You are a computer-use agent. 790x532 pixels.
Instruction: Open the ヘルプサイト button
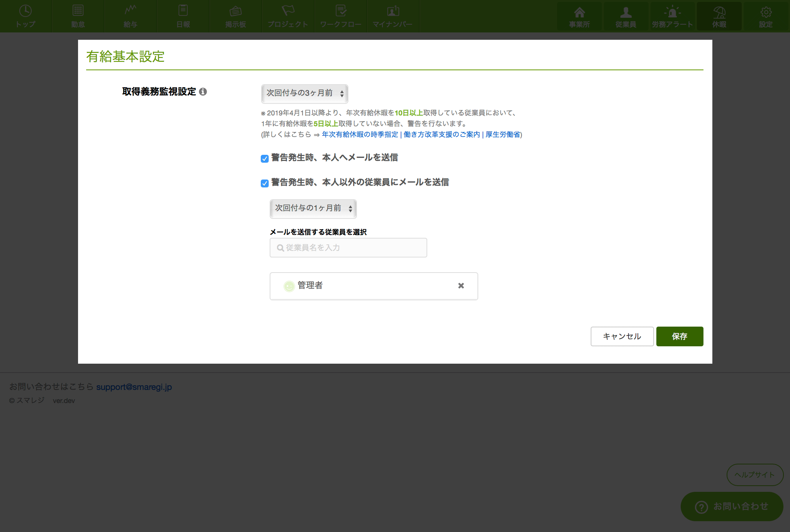click(754, 474)
